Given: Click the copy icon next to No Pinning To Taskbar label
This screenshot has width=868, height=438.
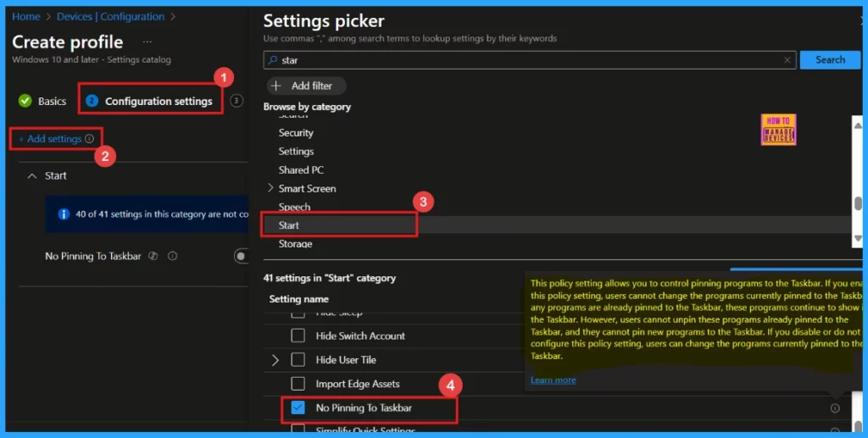Looking at the screenshot, I should [153, 256].
